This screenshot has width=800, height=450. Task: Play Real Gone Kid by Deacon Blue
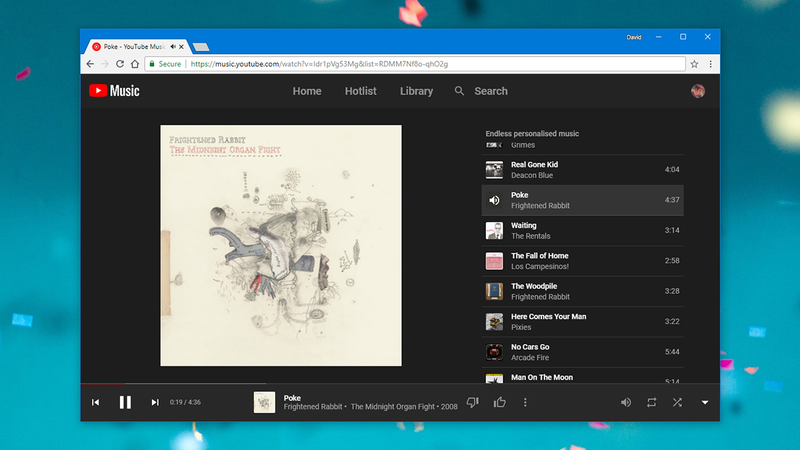tap(582, 169)
